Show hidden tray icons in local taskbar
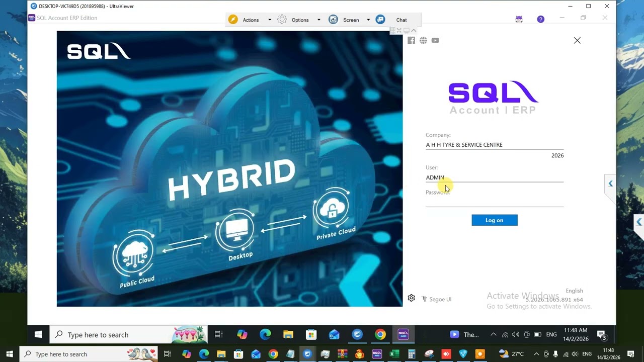The width and height of the screenshot is (644, 362). pos(536,354)
